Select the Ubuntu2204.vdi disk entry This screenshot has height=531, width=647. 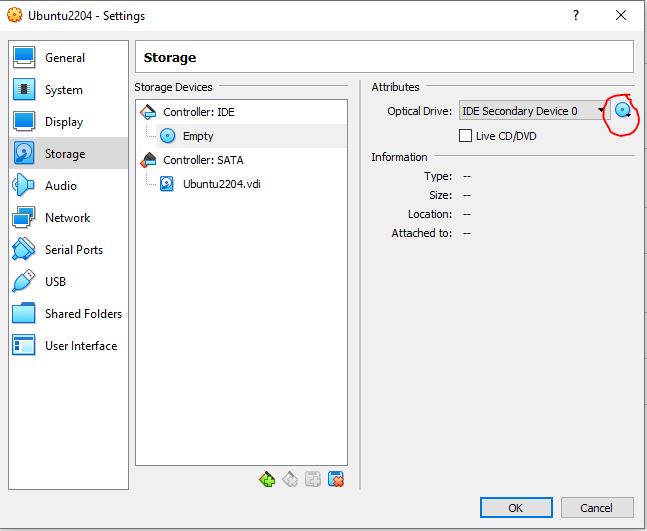pos(222,184)
